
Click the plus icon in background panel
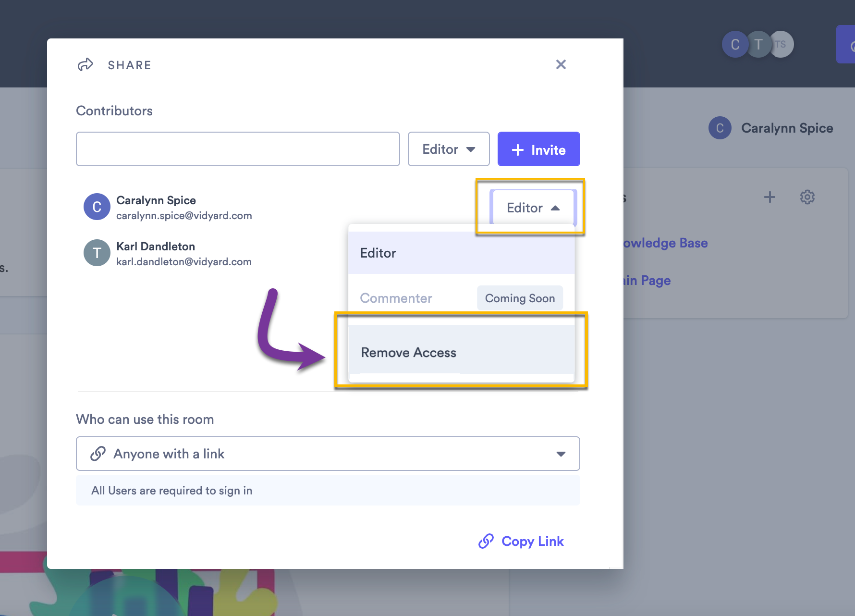769,197
